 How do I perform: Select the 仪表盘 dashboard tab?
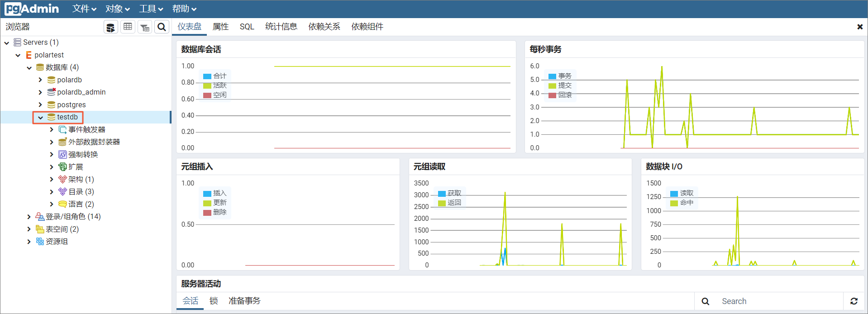coord(189,27)
